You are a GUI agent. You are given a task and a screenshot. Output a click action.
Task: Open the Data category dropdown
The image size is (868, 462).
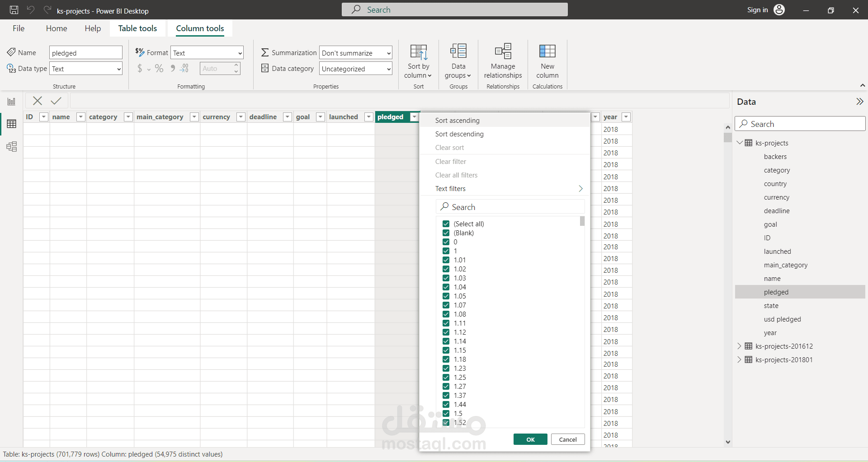tap(355, 69)
